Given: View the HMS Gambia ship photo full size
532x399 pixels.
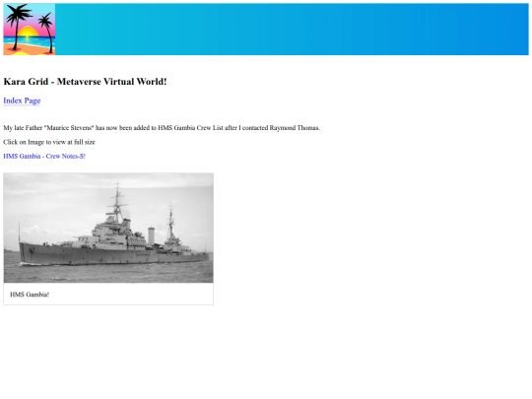Looking at the screenshot, I should point(108,228).
